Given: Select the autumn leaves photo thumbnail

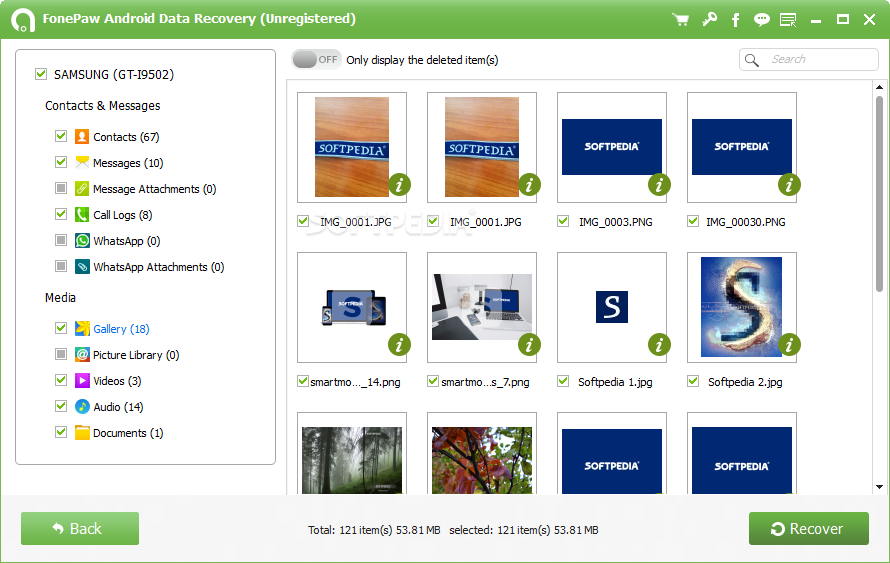Looking at the screenshot, I should tap(482, 460).
